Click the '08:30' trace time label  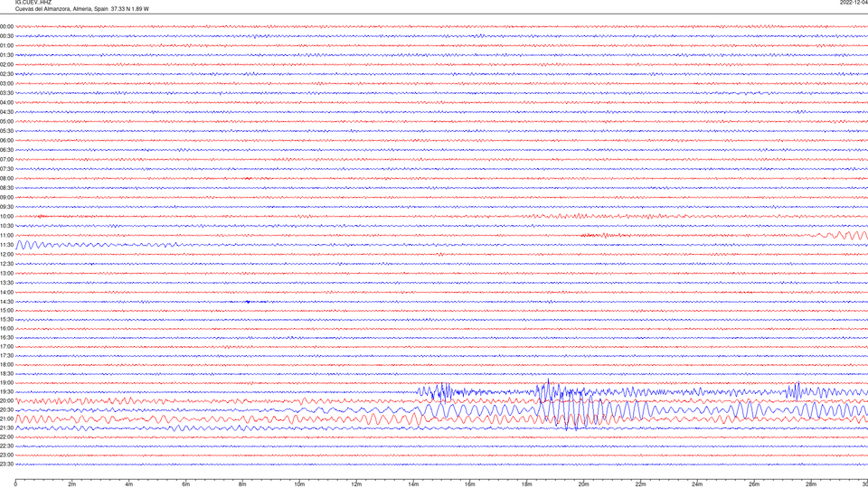[x=6, y=188]
